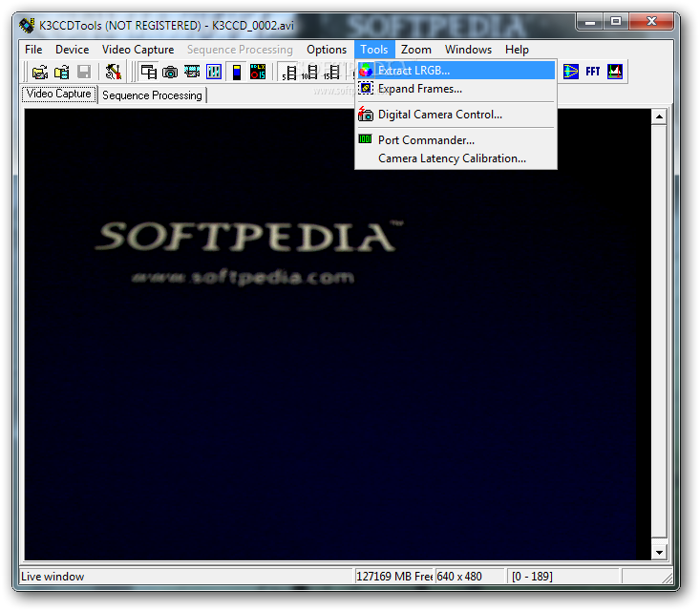
Task: Open the hammer and wrench settings icon
Action: coord(114,72)
